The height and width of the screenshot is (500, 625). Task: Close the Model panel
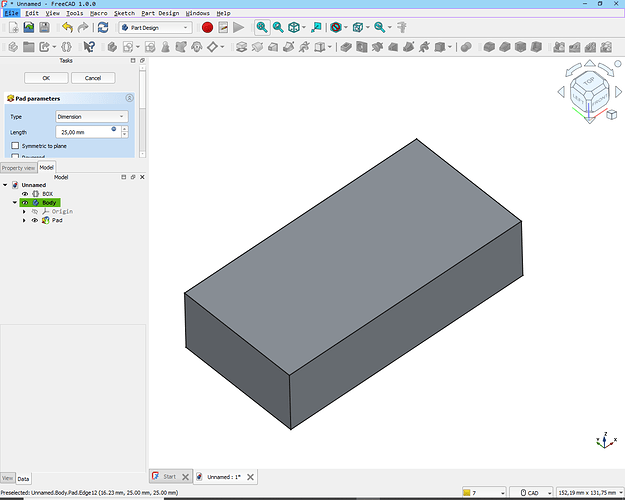[x=142, y=177]
